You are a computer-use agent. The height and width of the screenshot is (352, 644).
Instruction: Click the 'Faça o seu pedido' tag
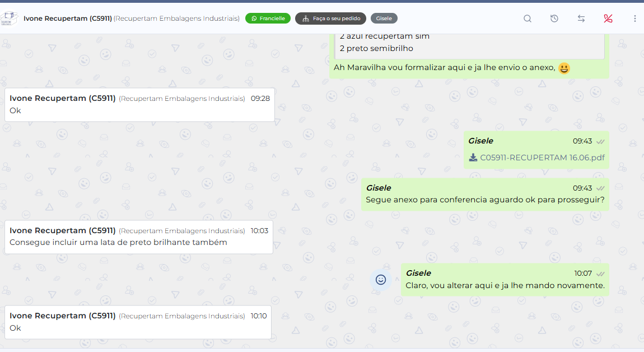(330, 18)
